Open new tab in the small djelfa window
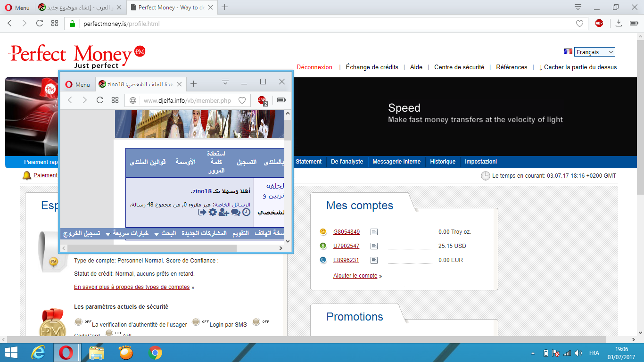Image resolution: width=644 pixels, height=362 pixels. [x=193, y=84]
